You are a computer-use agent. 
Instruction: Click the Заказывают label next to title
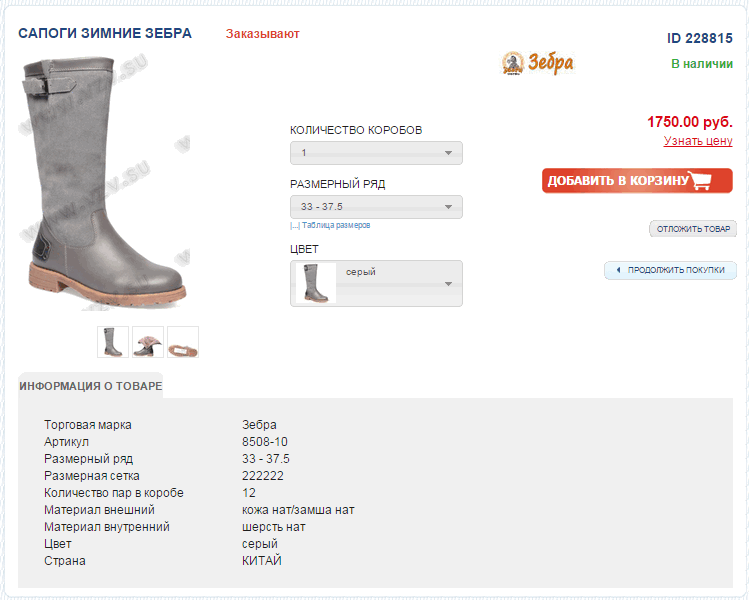[x=262, y=34]
